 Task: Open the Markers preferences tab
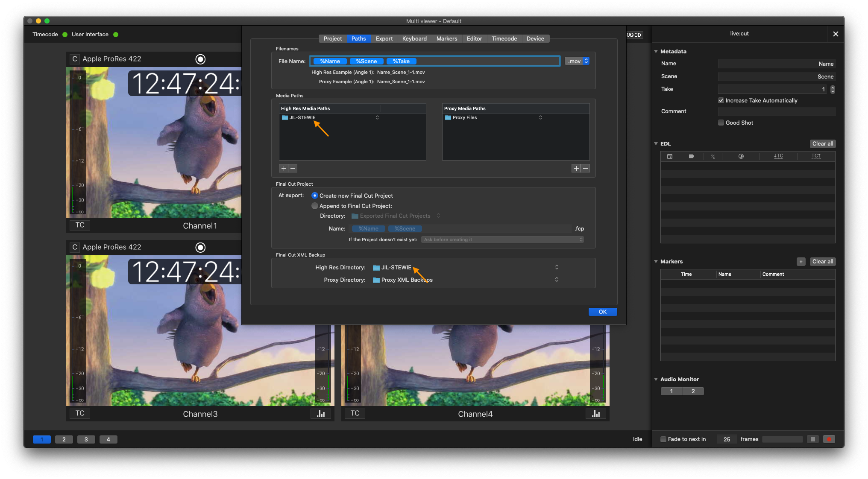point(447,38)
